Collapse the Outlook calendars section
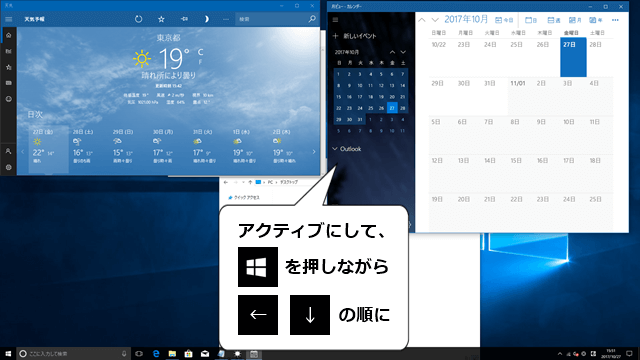 click(347, 149)
